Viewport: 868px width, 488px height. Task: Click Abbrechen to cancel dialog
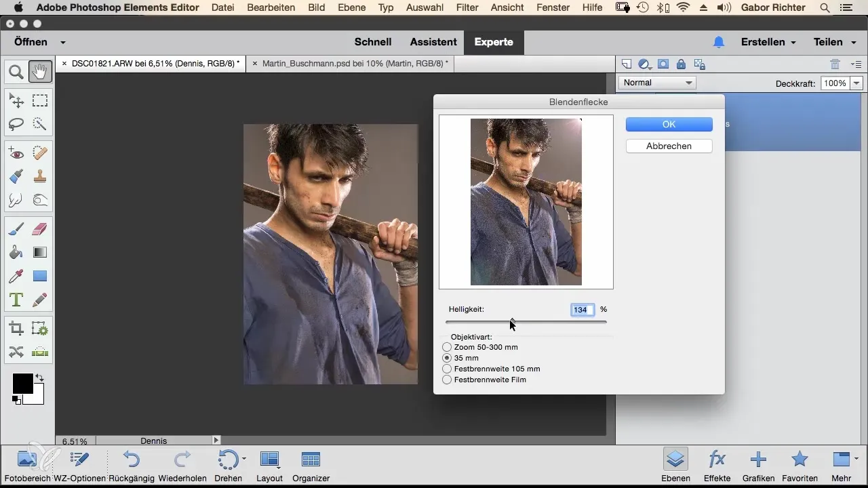coord(669,146)
